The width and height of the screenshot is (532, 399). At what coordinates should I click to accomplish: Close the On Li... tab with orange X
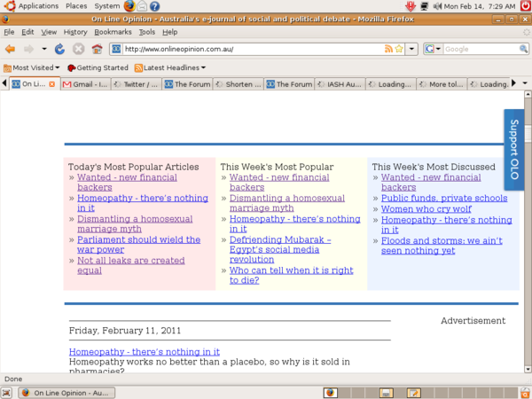pos(52,84)
